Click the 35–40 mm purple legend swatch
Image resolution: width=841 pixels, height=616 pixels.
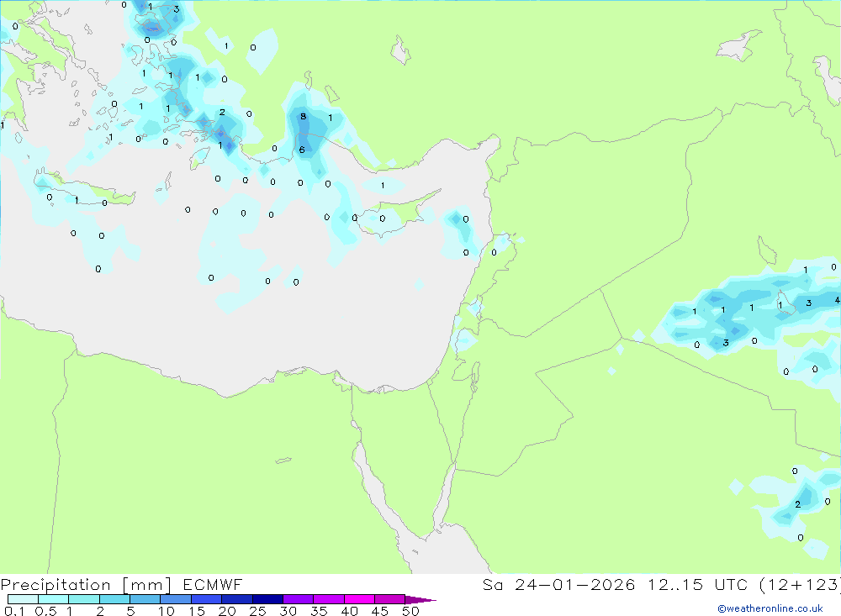point(329,599)
